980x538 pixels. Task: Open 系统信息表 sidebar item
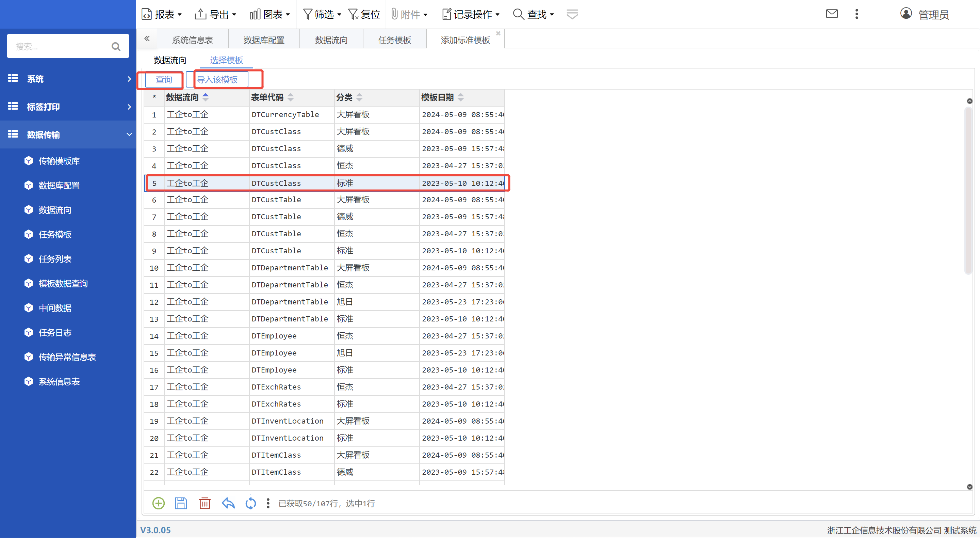point(59,381)
